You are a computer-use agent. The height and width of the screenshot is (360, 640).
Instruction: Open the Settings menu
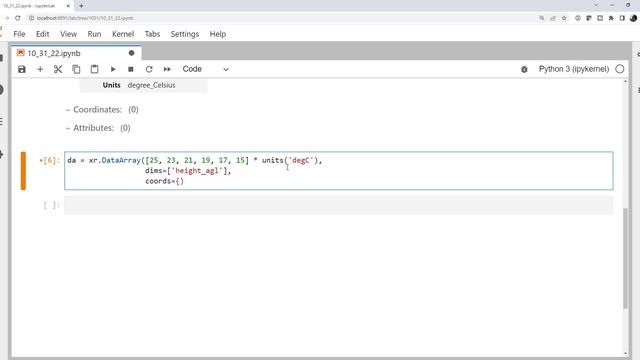click(184, 34)
